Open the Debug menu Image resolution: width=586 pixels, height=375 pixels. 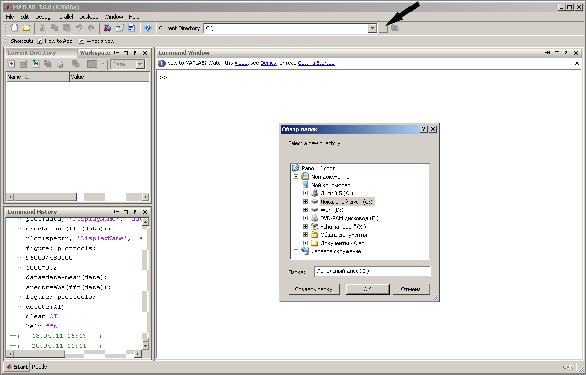click(x=43, y=17)
